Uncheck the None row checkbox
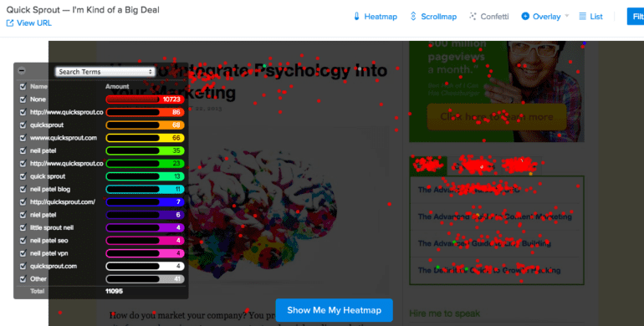The image size is (644, 326). pos(23,99)
